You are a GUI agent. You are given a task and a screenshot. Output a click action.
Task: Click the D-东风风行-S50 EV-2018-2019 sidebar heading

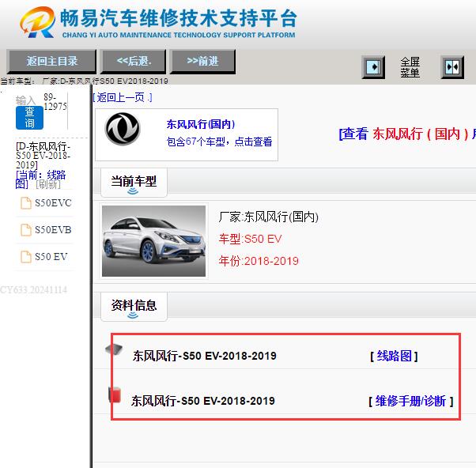click(x=43, y=156)
